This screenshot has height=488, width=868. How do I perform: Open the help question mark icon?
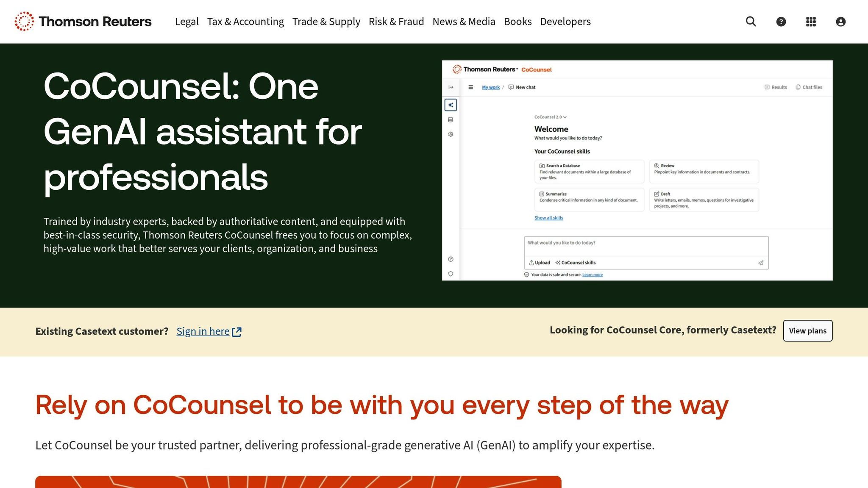click(781, 22)
